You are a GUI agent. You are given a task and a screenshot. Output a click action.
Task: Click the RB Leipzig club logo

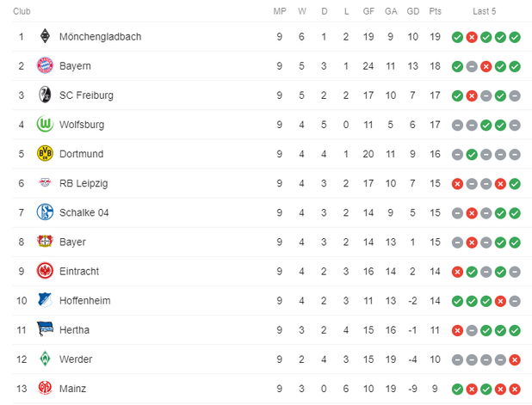coord(45,183)
